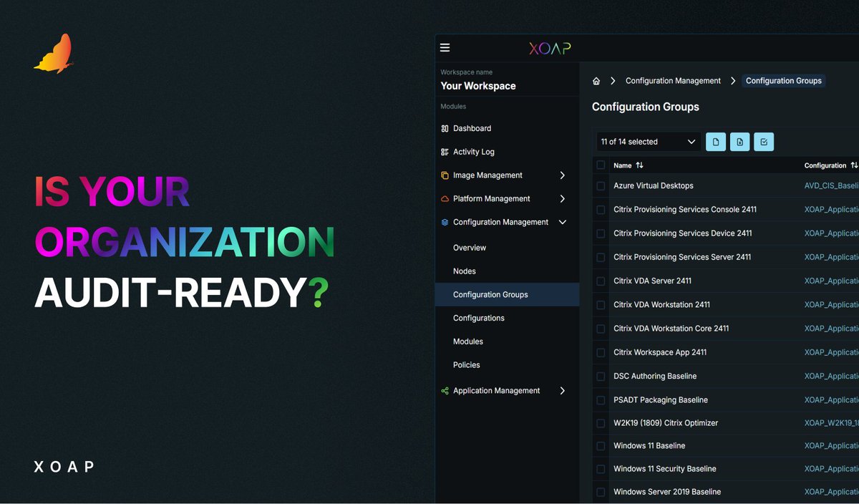Expand the Image Management submenu

pos(563,175)
